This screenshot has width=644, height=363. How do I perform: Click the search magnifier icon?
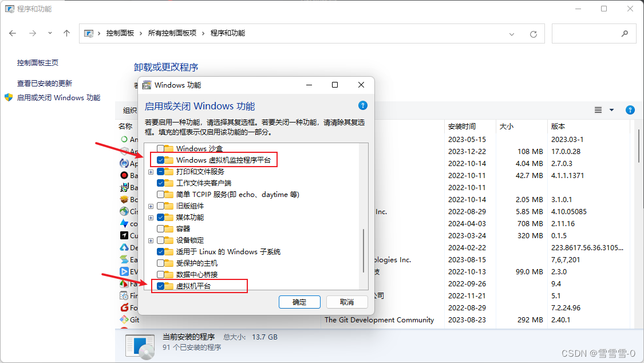point(625,34)
